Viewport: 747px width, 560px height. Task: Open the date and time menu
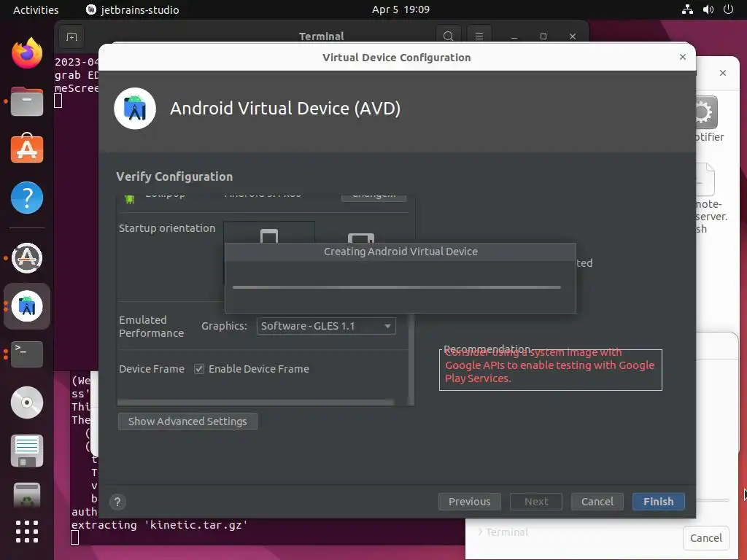400,9
